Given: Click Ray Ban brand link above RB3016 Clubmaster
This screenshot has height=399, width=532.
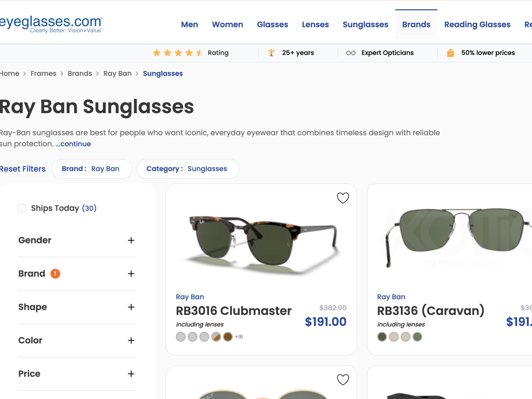Looking at the screenshot, I should click(190, 297).
